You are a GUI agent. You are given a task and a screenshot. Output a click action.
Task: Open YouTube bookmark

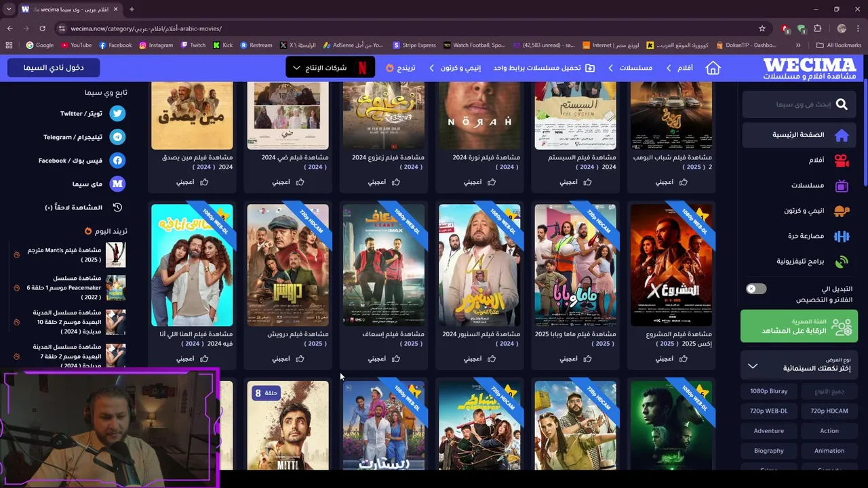tap(76, 45)
